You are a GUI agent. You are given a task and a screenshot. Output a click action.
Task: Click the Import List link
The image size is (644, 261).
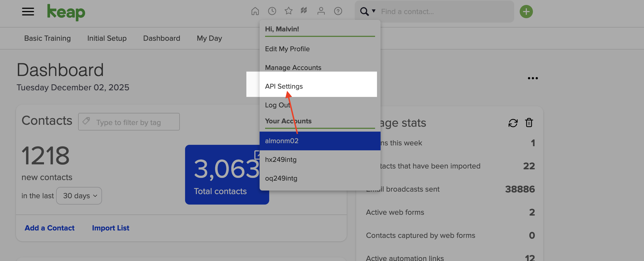pyautogui.click(x=111, y=228)
